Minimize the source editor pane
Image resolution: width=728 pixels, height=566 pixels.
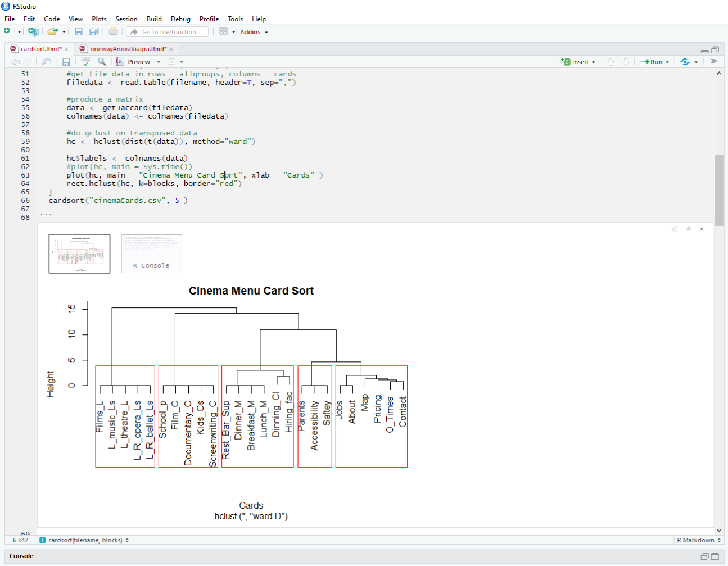coord(704,51)
